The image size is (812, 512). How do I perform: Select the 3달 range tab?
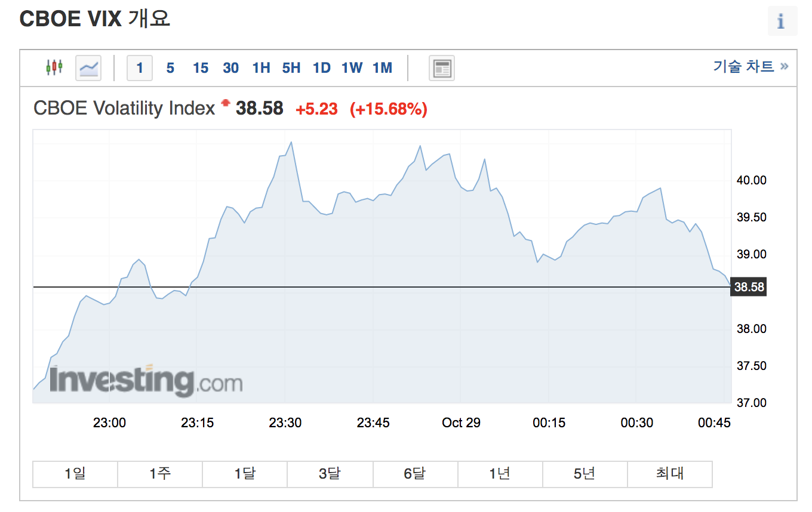[330, 474]
